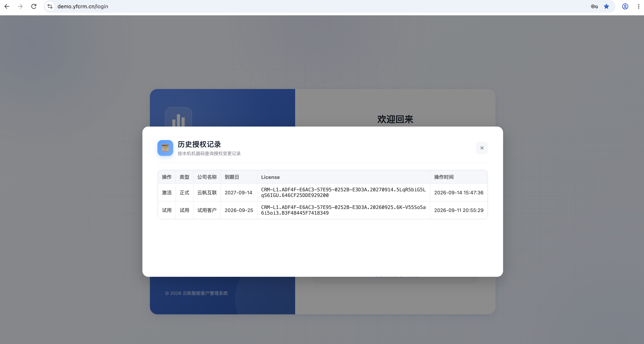Click the © 2026 云帆智能客户管理系统 footer
644x344 pixels.
click(x=196, y=293)
